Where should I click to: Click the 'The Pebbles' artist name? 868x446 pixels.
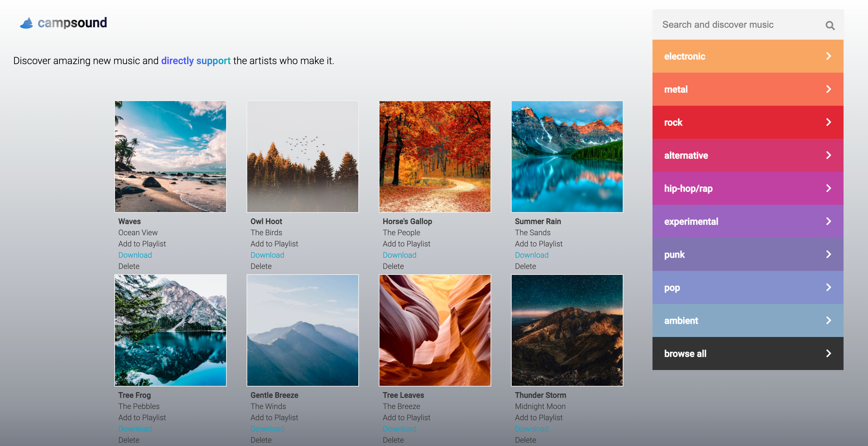point(139,406)
